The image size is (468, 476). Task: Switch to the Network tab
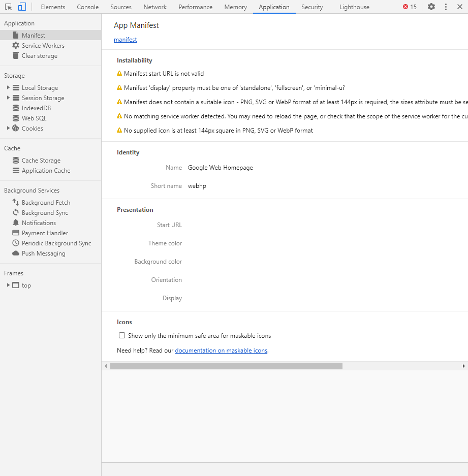pos(155,7)
